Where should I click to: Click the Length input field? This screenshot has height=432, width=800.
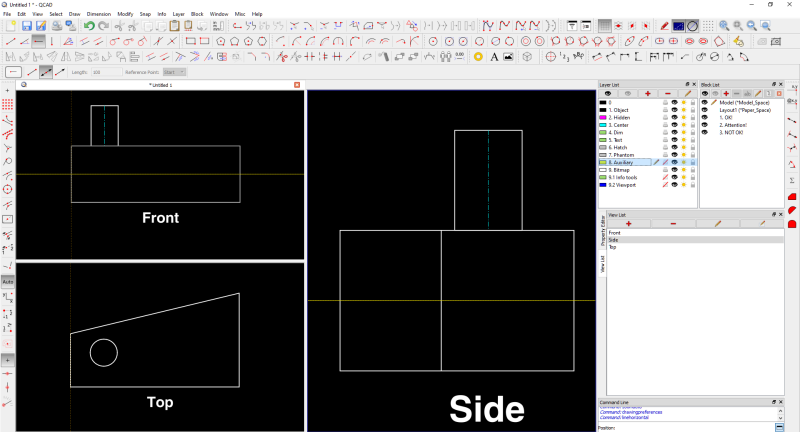[107, 72]
